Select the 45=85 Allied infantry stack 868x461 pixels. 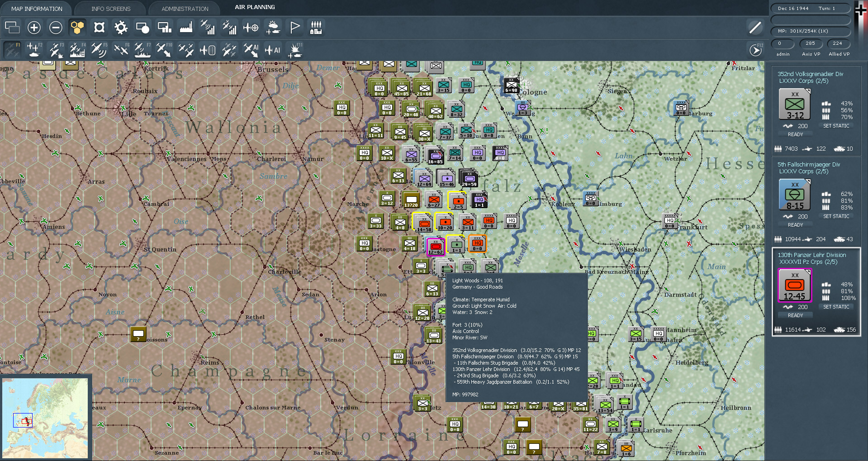coord(401,88)
